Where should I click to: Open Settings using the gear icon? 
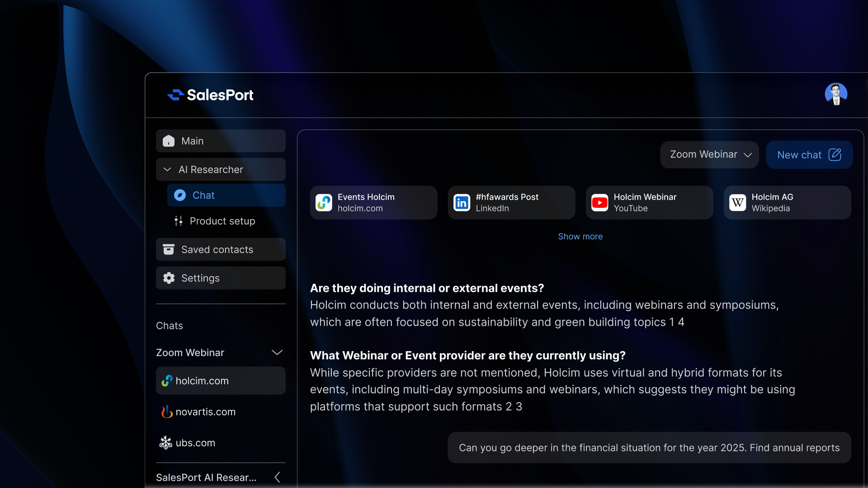pos(168,278)
